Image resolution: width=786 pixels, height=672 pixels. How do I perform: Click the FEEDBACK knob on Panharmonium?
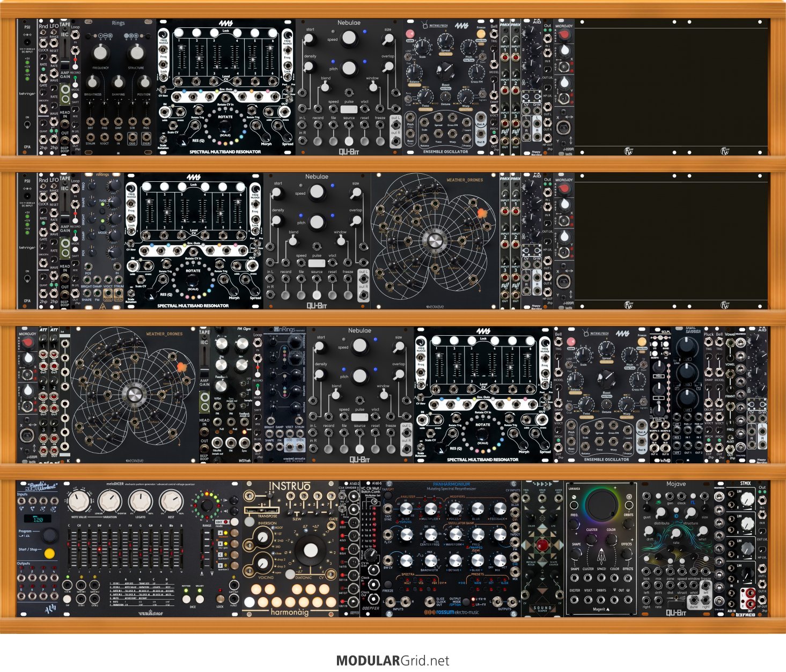click(x=499, y=508)
